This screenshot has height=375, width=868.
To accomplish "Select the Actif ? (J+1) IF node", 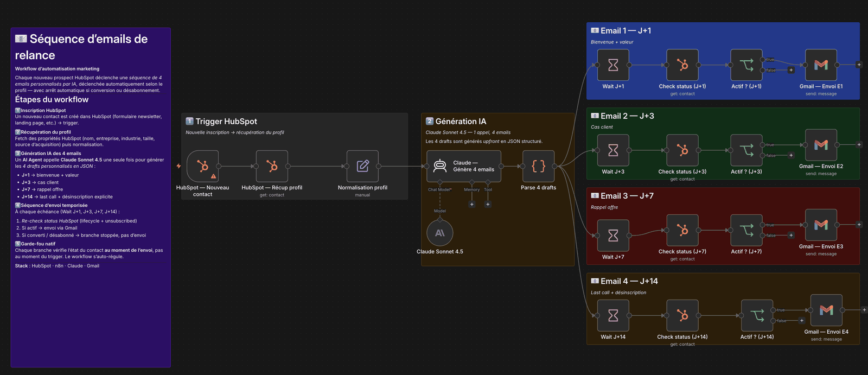I will (x=746, y=65).
